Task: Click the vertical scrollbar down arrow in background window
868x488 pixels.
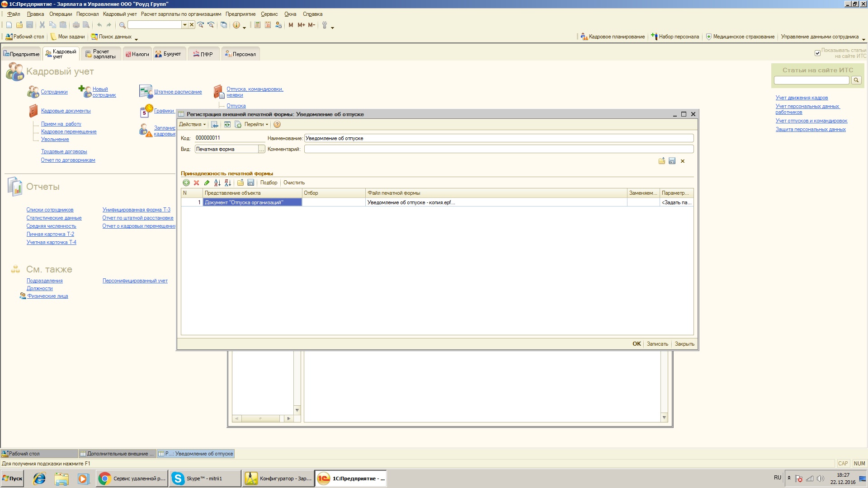Action: [664, 417]
